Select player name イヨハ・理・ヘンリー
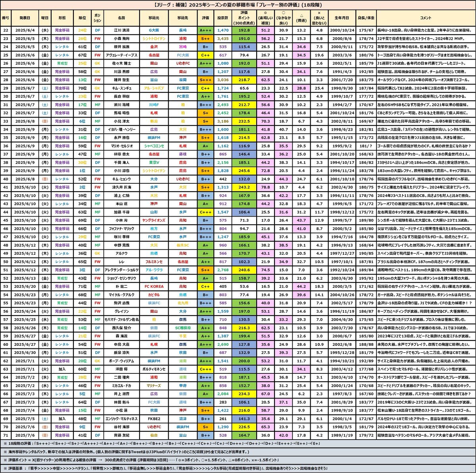The image size is (476, 473). (121, 129)
